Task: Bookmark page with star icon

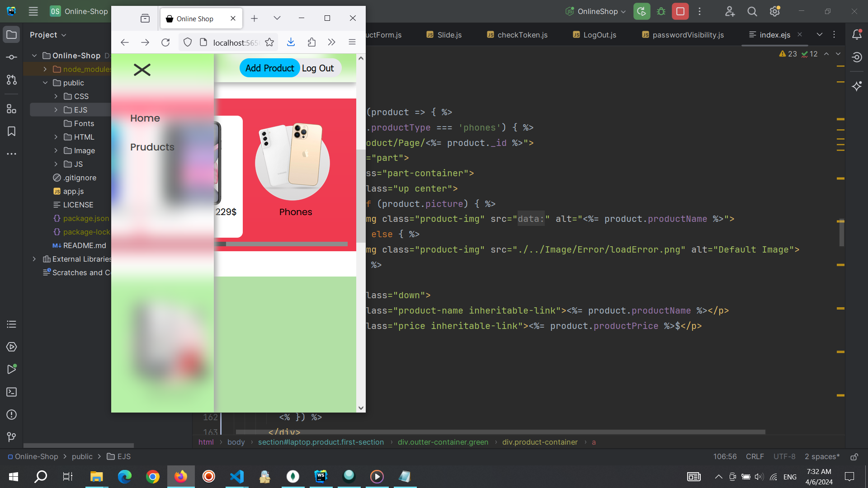Action: [x=269, y=42]
